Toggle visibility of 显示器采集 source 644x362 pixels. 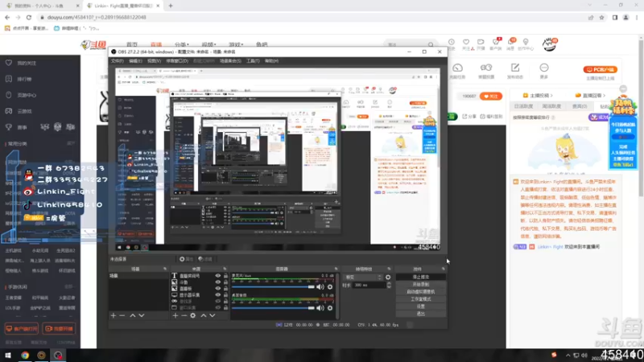pyautogui.click(x=217, y=294)
